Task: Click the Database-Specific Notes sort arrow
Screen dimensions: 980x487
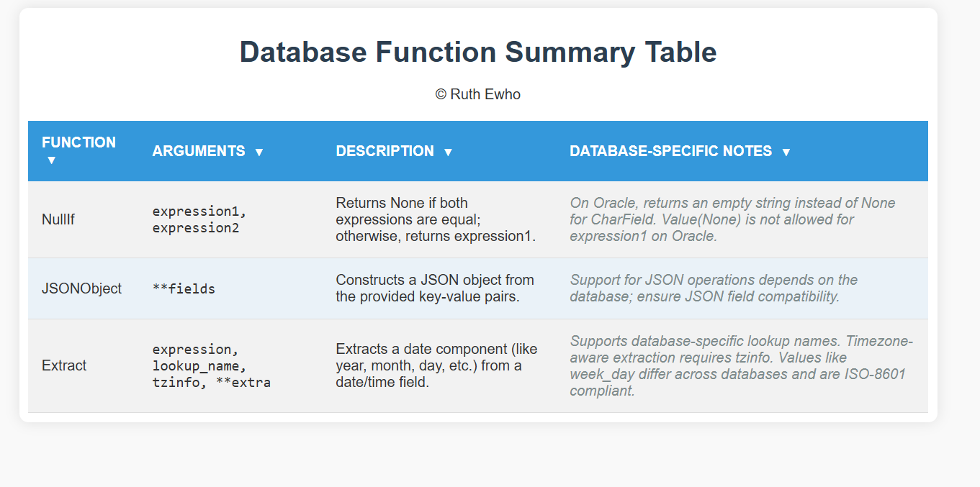Action: coord(786,152)
